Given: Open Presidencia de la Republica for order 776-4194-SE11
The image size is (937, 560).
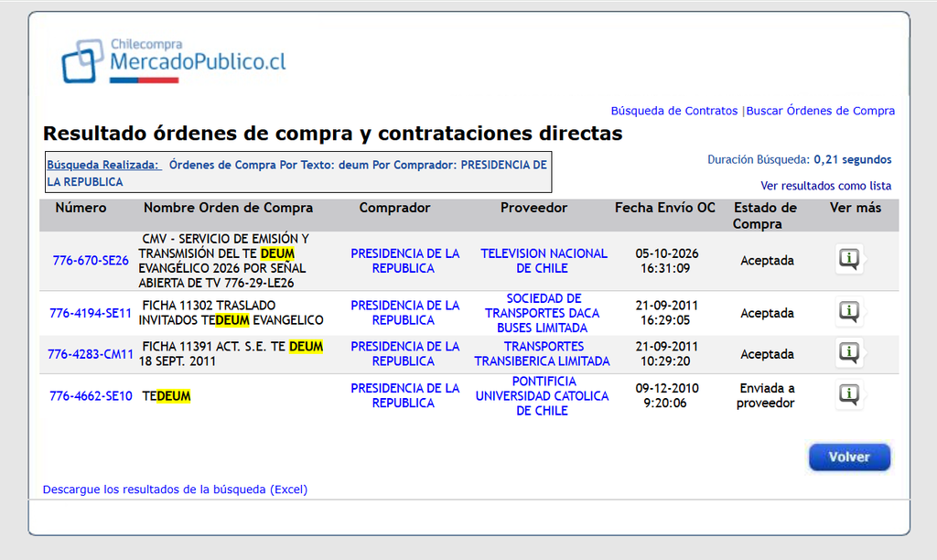Looking at the screenshot, I should pos(404,313).
